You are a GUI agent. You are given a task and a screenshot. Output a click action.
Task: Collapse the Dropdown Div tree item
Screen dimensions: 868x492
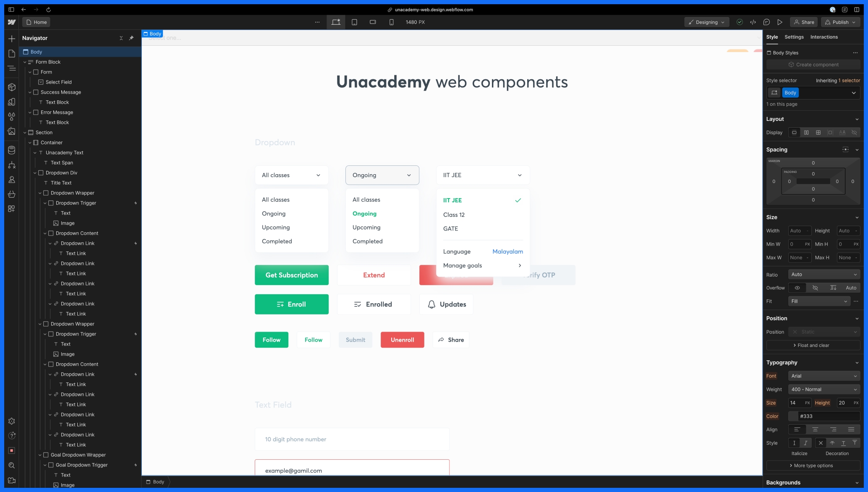pyautogui.click(x=35, y=173)
